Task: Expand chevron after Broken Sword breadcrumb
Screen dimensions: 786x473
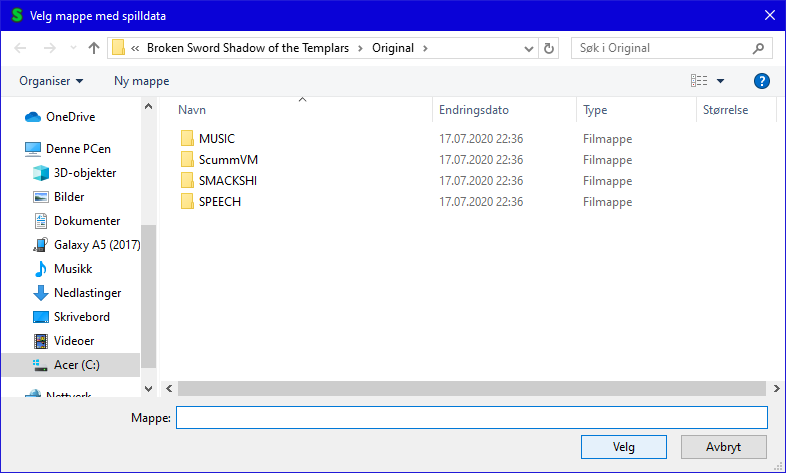Action: [x=360, y=48]
